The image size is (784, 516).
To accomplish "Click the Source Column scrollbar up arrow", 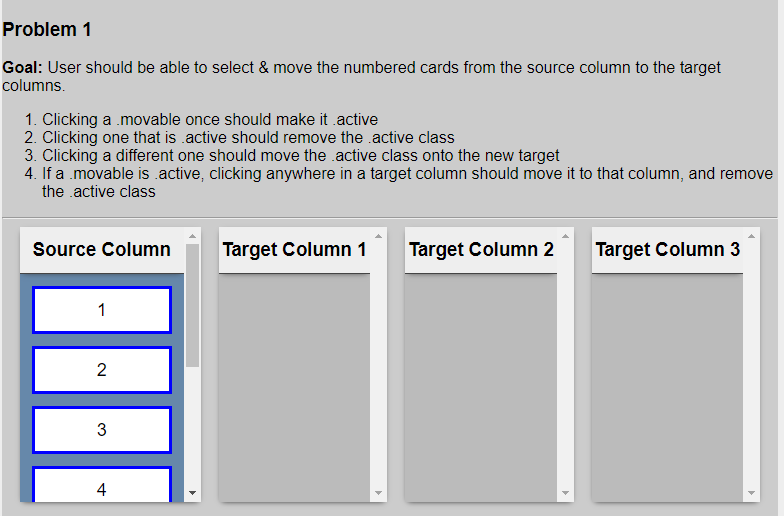I will coord(192,236).
